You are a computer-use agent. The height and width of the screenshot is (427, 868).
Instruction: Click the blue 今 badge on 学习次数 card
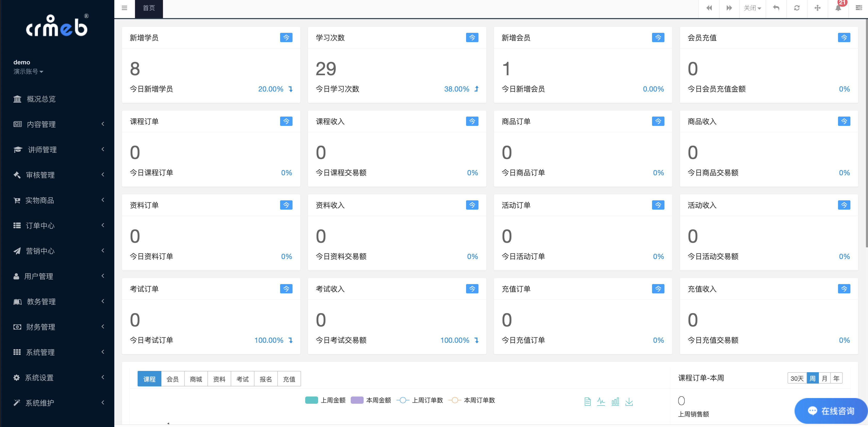pos(472,37)
